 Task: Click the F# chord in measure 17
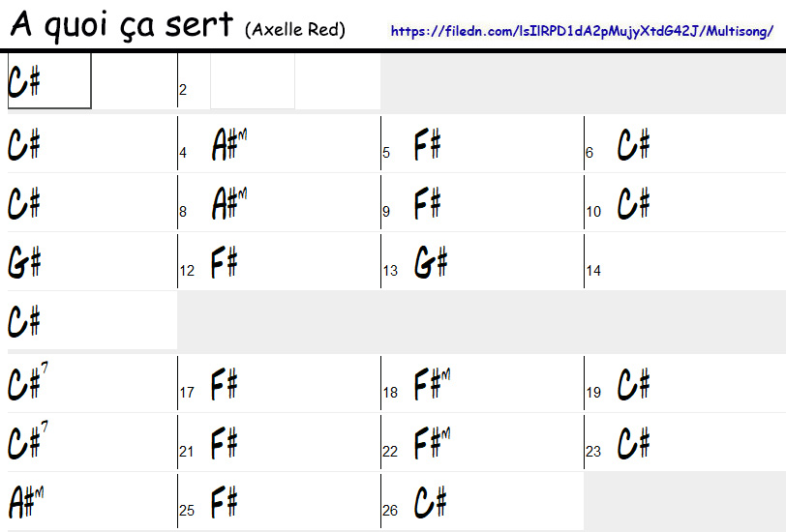click(x=225, y=385)
